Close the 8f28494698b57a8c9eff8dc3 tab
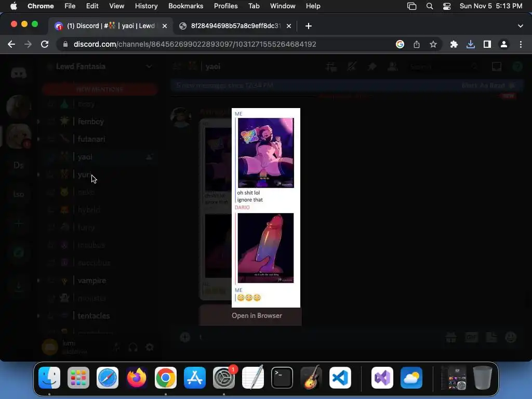 tap(289, 26)
